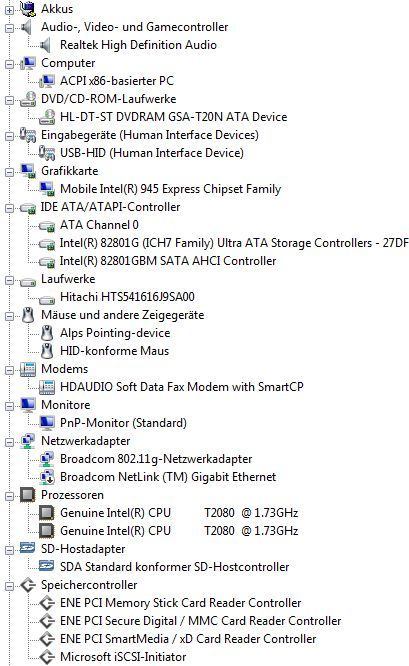
Task: Collapse the Speichercontroller category
Action: coord(9,587)
